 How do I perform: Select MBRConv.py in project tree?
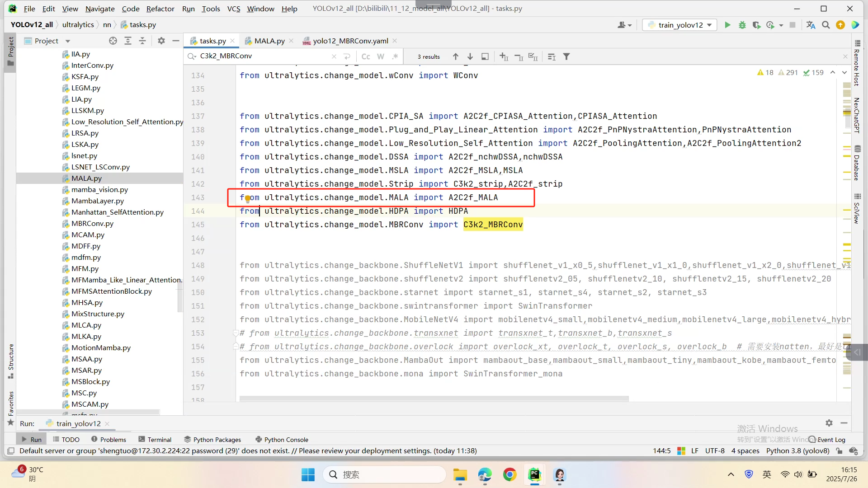92,223
